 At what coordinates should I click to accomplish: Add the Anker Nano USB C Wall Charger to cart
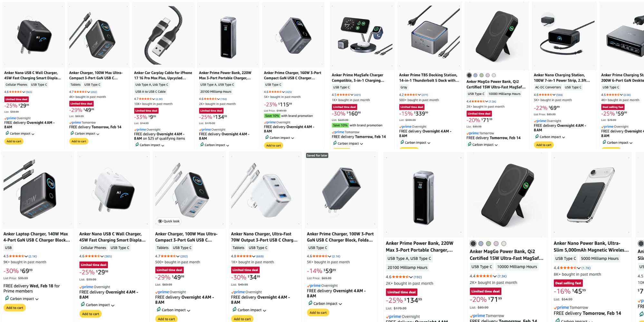[x=14, y=141]
